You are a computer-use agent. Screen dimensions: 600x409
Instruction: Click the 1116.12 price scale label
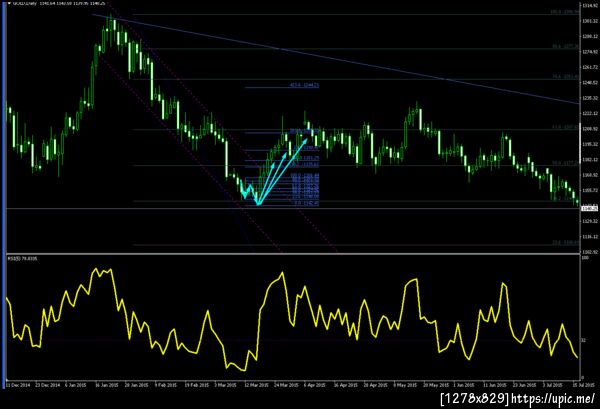point(590,237)
